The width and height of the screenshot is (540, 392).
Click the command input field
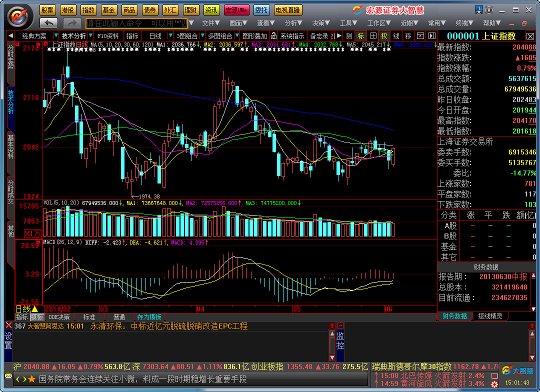tap(136, 23)
